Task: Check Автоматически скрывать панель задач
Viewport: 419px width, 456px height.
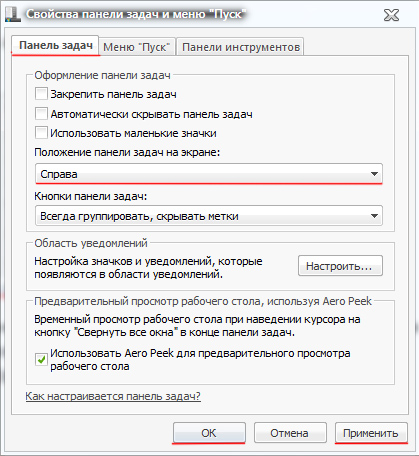Action: tap(41, 114)
